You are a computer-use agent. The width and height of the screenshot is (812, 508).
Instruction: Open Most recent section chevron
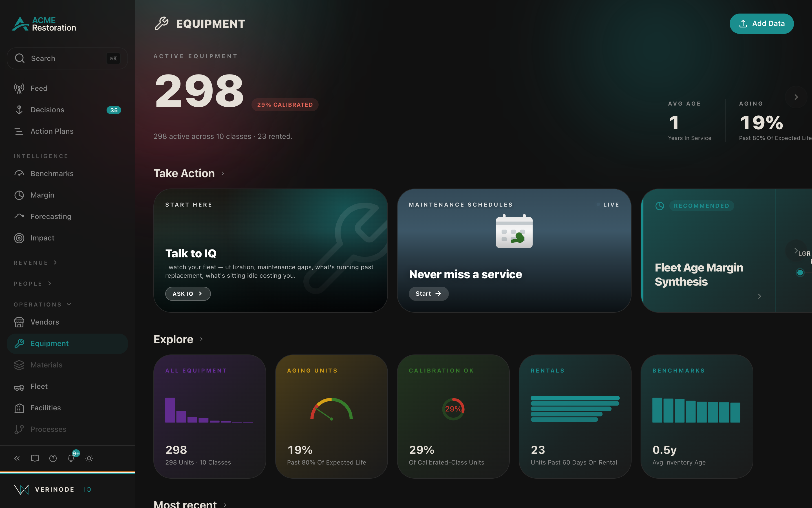(x=225, y=505)
